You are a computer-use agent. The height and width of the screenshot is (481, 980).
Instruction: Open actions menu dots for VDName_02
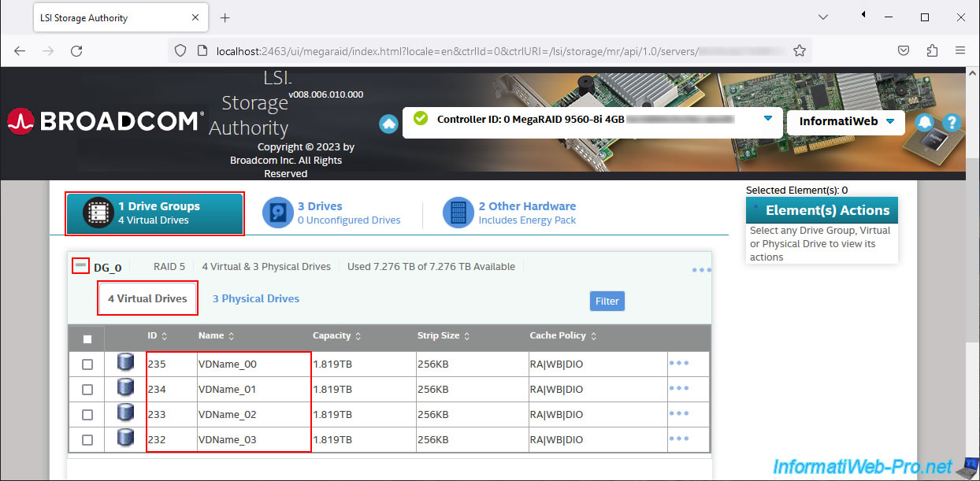[x=679, y=413]
